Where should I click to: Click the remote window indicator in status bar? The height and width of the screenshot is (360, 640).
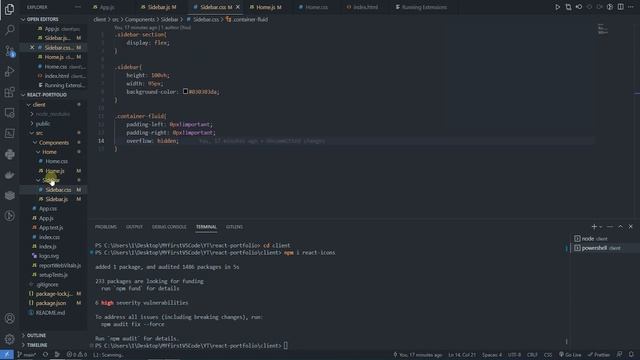click(x=7, y=355)
